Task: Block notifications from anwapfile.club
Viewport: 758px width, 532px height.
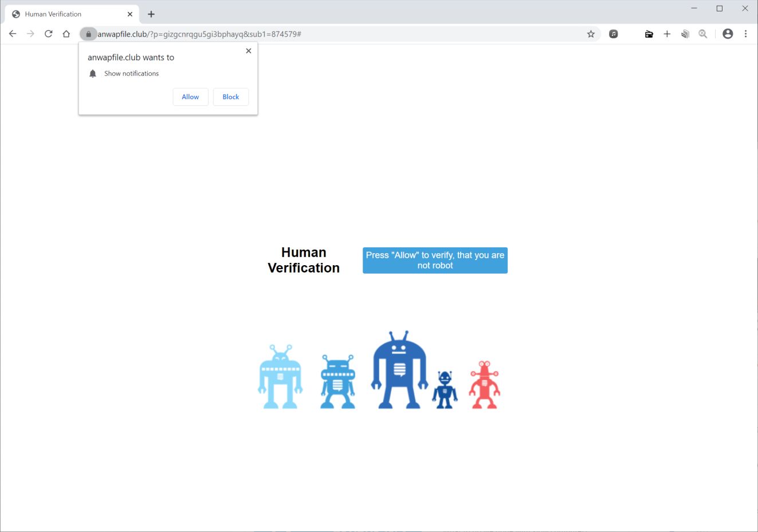Action: point(230,96)
